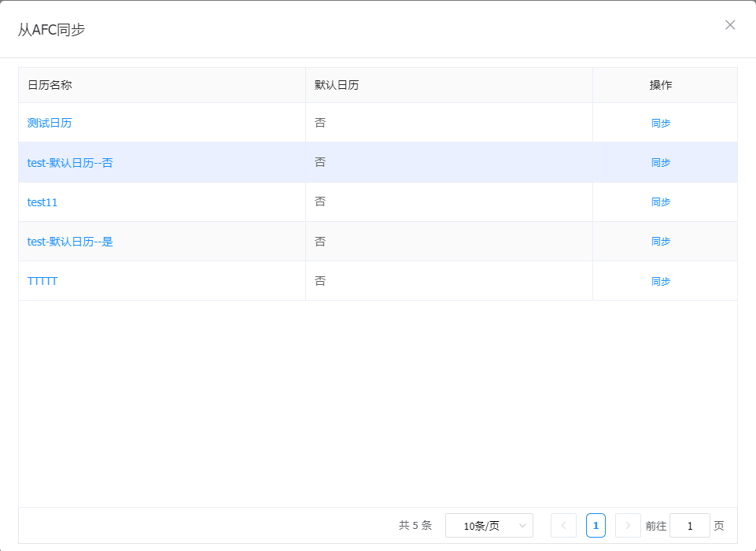Click 同步 for 测试日历
The height and width of the screenshot is (551, 756).
(661, 124)
